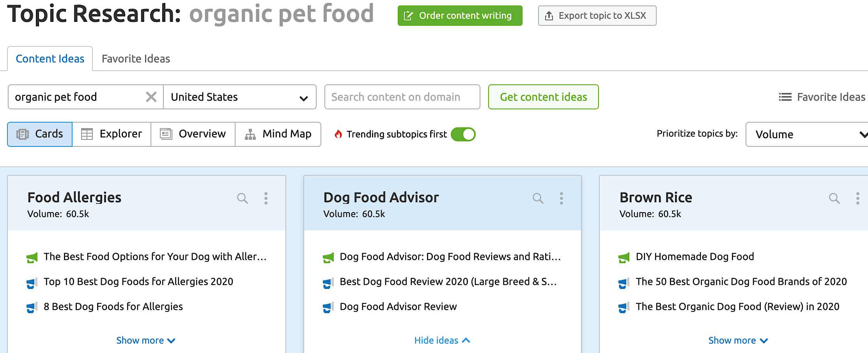
Task: Open Top 10 Best Dog Foods for Allergies 2020
Action: click(x=138, y=282)
